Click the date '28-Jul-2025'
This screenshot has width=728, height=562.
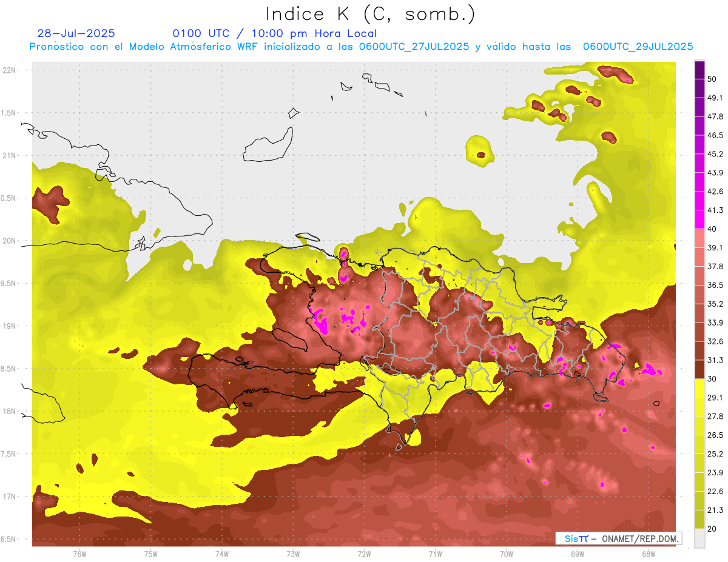(76, 33)
